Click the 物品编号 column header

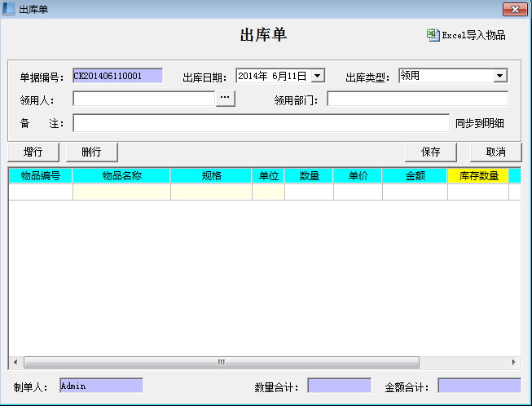pyautogui.click(x=41, y=176)
